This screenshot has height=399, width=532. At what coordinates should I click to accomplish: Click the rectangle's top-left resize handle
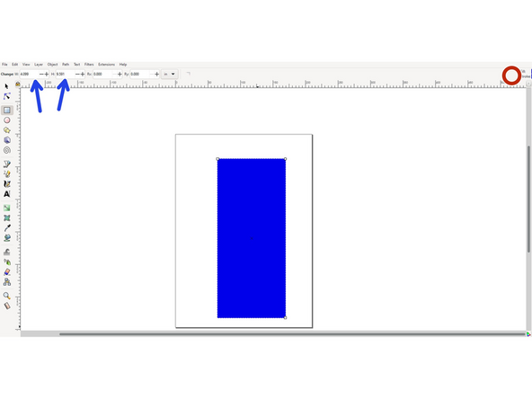click(217, 159)
